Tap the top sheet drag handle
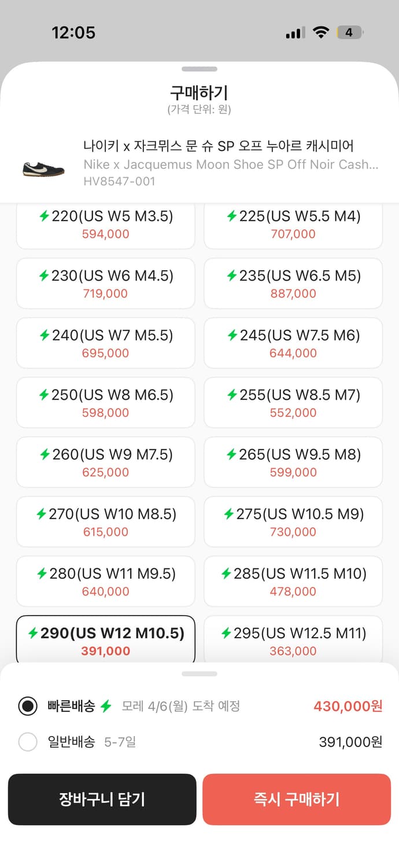Viewport: 399px width, 868px height. [199, 69]
